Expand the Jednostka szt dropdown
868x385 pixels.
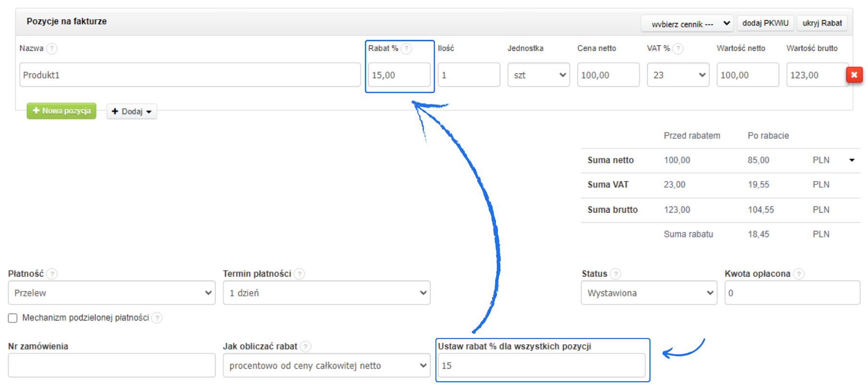[538, 75]
